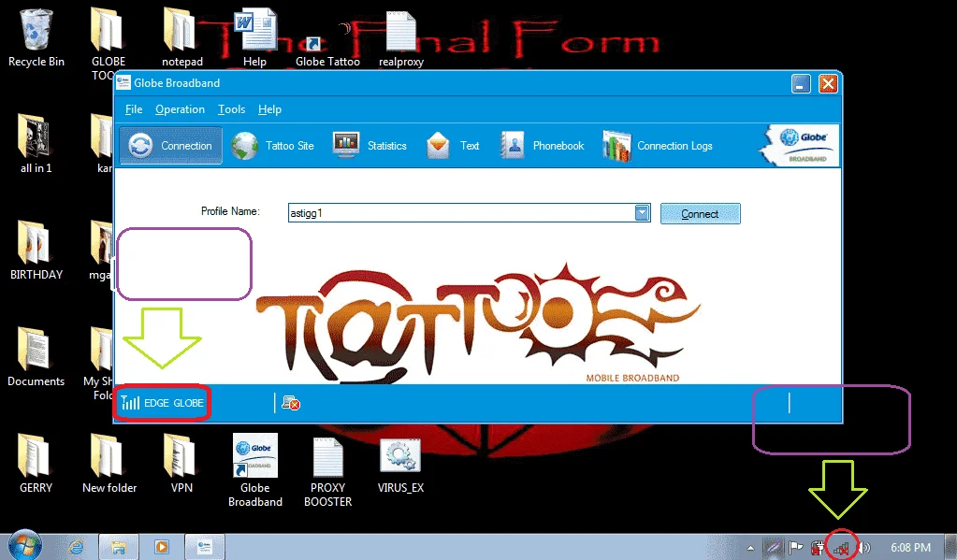The width and height of the screenshot is (957, 560).
Task: Select the BIRTHDAY folder icon
Action: tap(36, 242)
